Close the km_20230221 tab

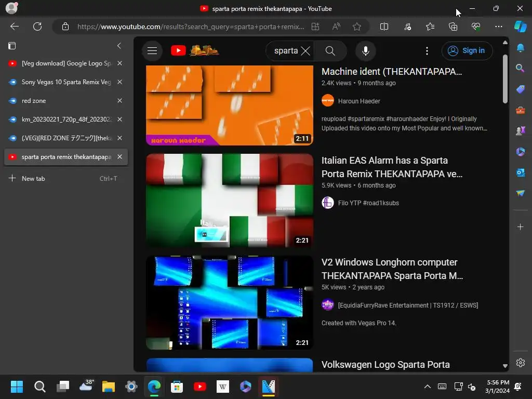pos(119,119)
